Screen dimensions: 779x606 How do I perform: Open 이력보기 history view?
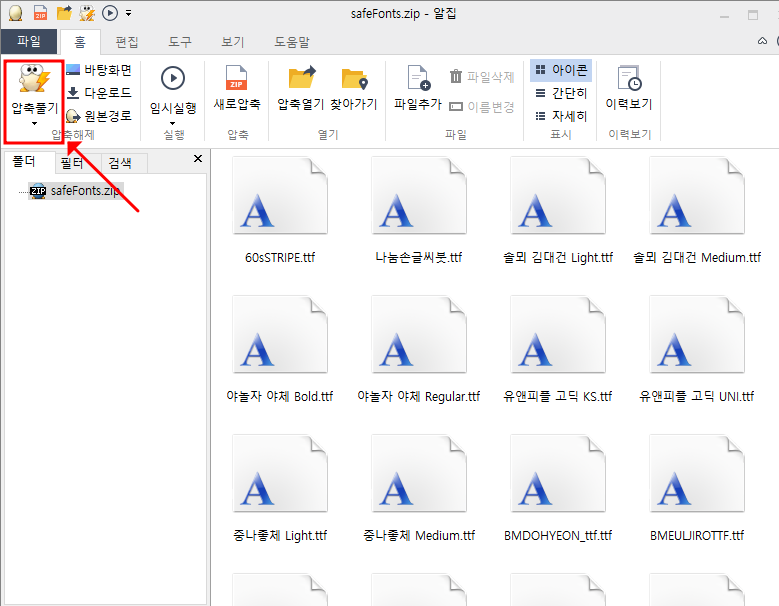(x=628, y=88)
